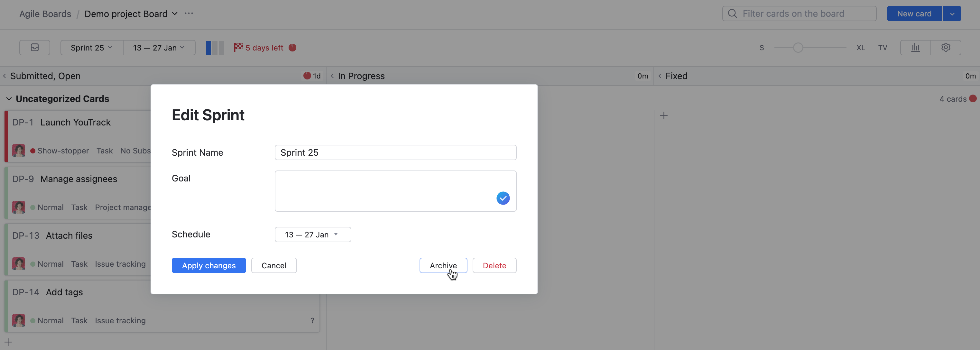Click the Apply changes button
The width and height of the screenshot is (980, 350).
point(208,265)
